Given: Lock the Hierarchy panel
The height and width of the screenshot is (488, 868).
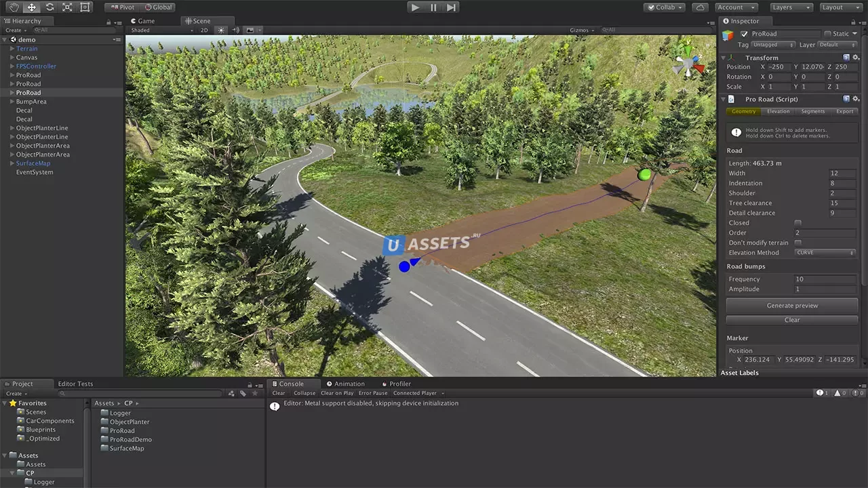Looking at the screenshot, I should pyautogui.click(x=108, y=22).
